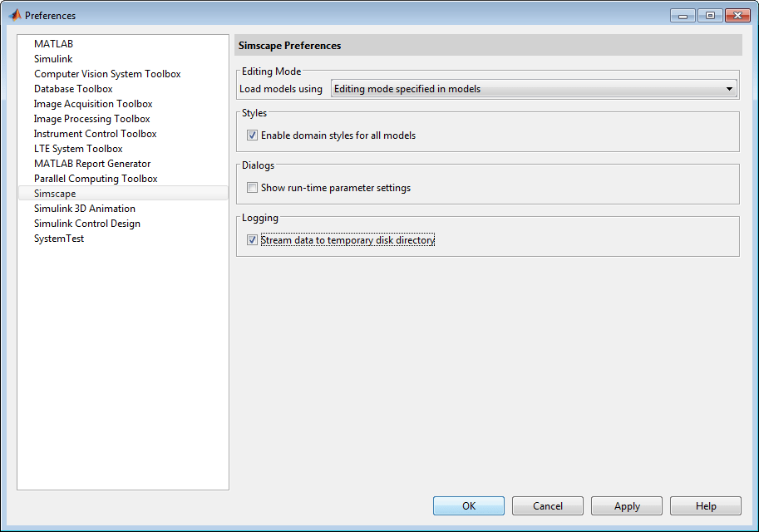Select Image Acquisition Toolbox entry
This screenshot has height=532, width=759.
(93, 104)
